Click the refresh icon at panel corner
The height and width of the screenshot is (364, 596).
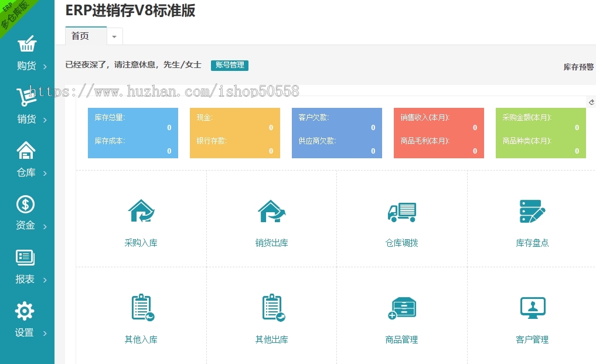pos(591,102)
